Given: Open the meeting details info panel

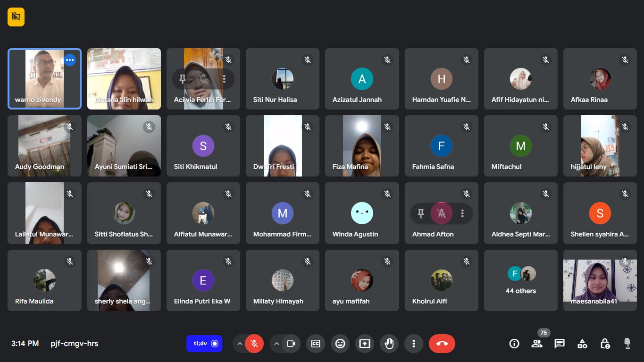Looking at the screenshot, I should pos(514,344).
